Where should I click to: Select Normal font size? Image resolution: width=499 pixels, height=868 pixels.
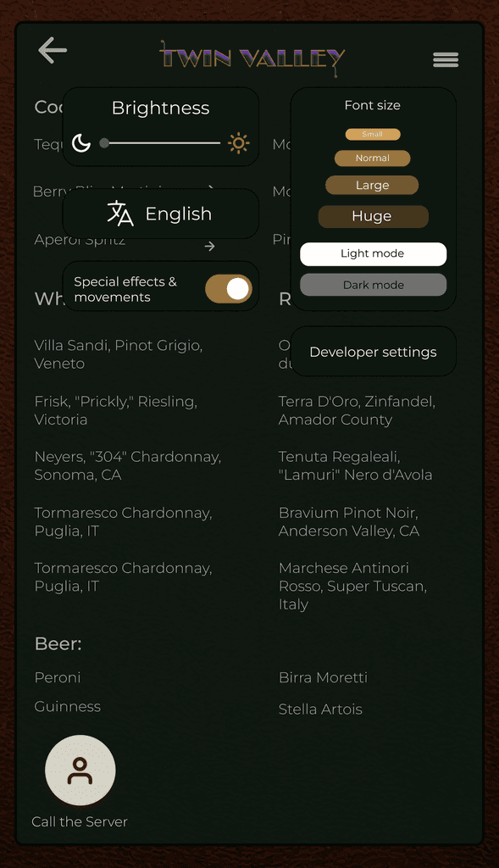(372, 159)
